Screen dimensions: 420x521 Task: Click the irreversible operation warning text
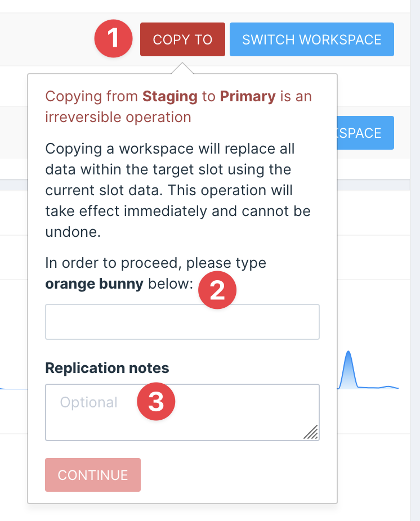(x=178, y=107)
